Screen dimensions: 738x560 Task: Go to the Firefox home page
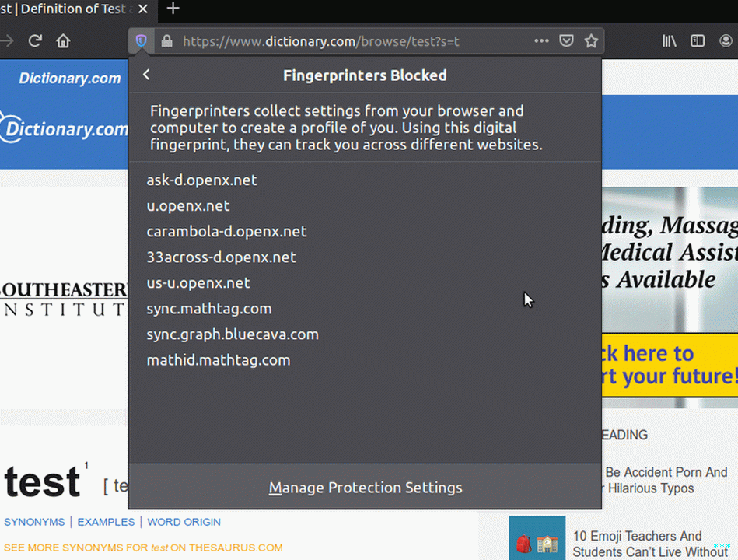click(x=63, y=41)
